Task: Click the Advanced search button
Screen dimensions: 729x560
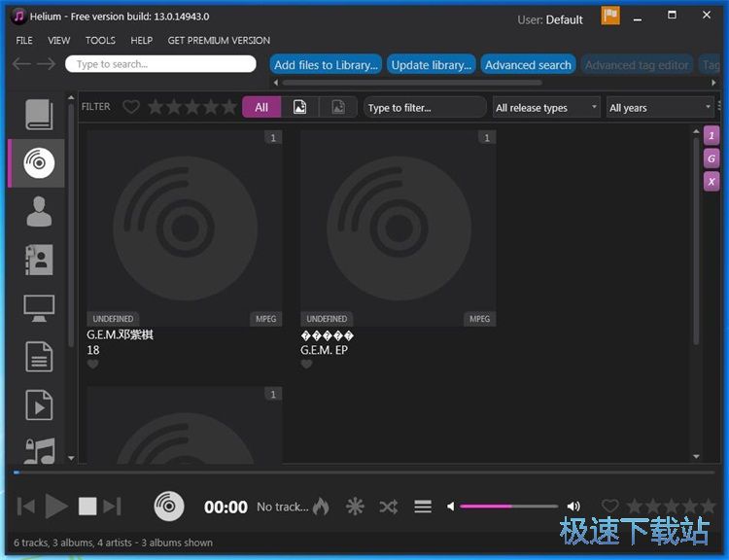Action: point(528,65)
